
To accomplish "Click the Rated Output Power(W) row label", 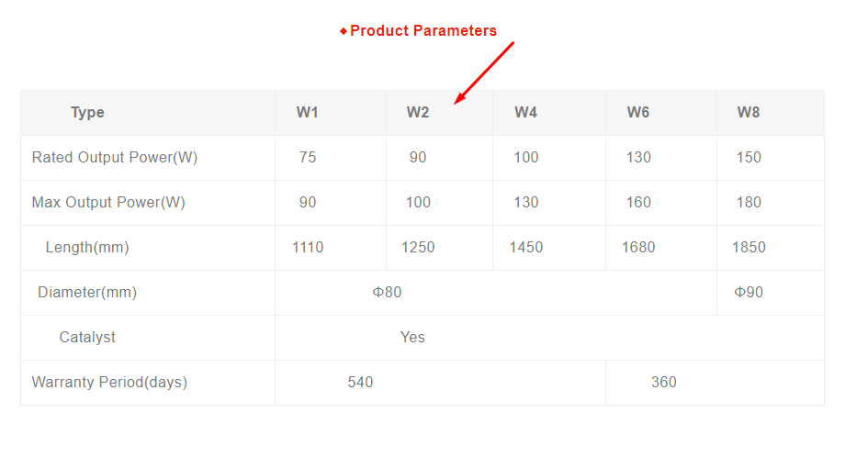I will pyautogui.click(x=115, y=158).
